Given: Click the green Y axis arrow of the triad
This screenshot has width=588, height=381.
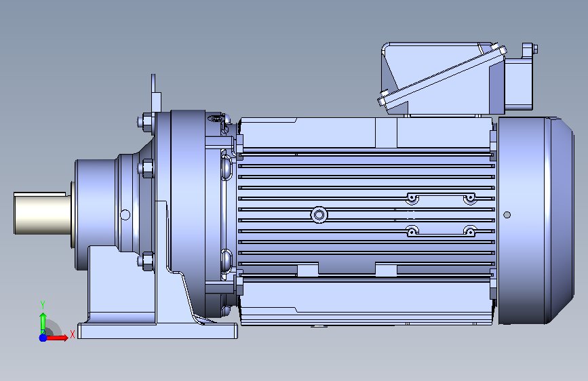Looking at the screenshot, I should tap(43, 323).
